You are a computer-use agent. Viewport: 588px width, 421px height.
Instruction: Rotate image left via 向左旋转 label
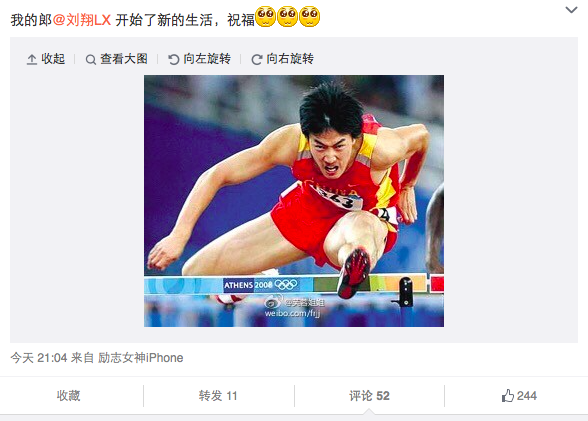pyautogui.click(x=207, y=59)
